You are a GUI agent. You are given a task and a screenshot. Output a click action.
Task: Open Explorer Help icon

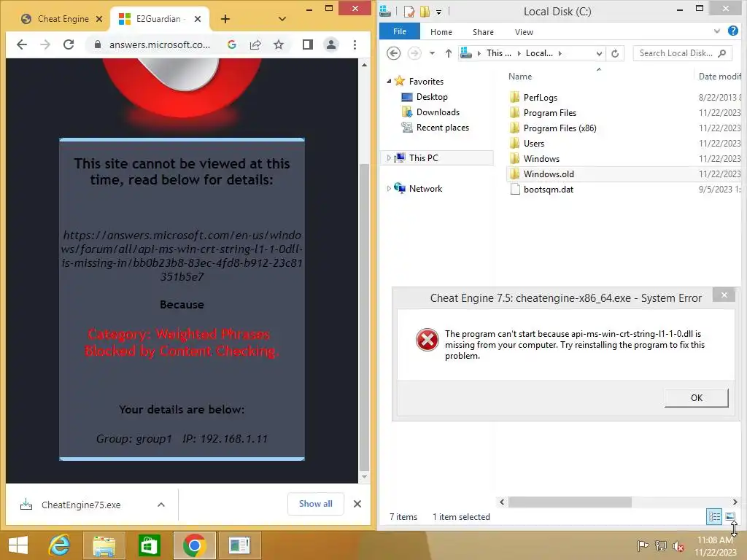coord(733,31)
